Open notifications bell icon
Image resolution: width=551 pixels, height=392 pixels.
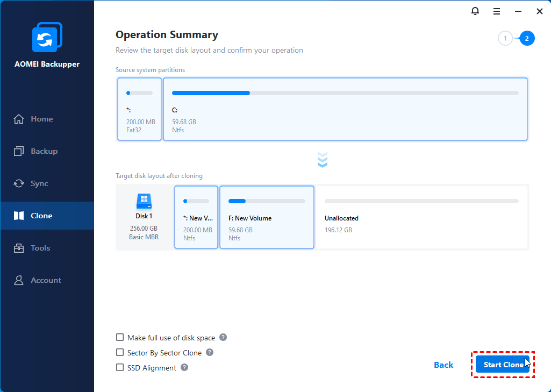click(x=475, y=11)
